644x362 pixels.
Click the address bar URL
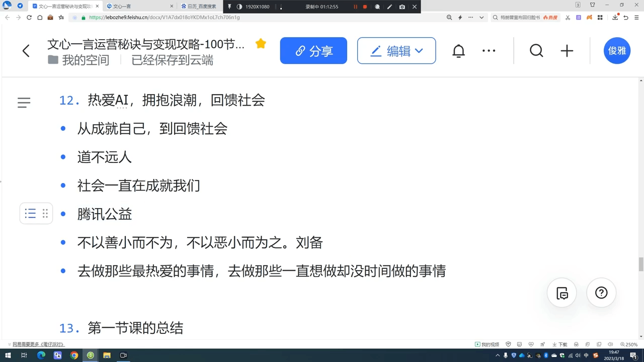164,17
